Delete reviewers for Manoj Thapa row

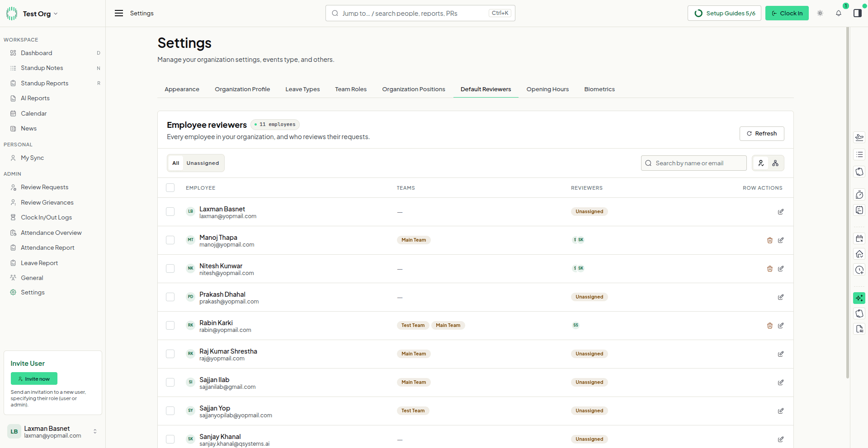click(770, 240)
